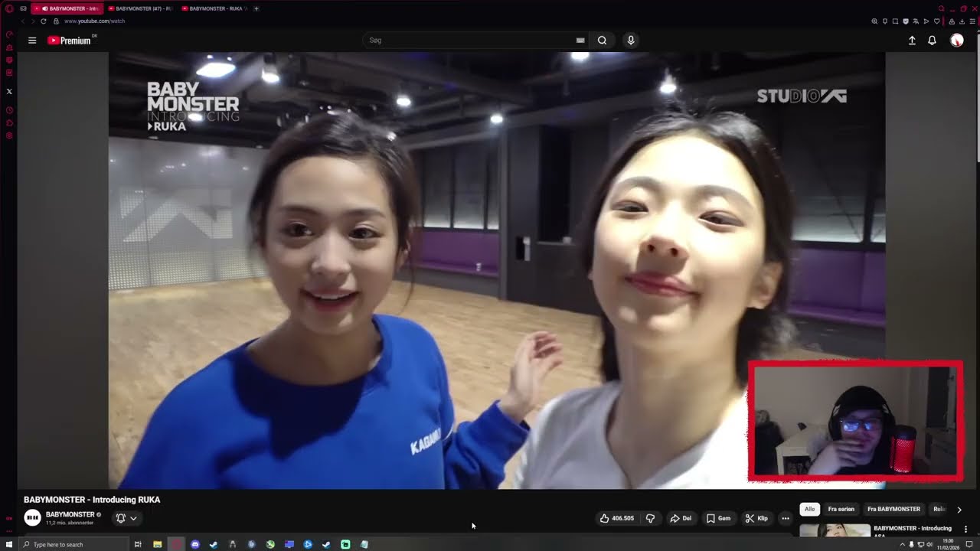Image resolution: width=980 pixels, height=551 pixels.
Task: Switch to the BABYMONSTER (#7) browser tab
Action: (139, 8)
